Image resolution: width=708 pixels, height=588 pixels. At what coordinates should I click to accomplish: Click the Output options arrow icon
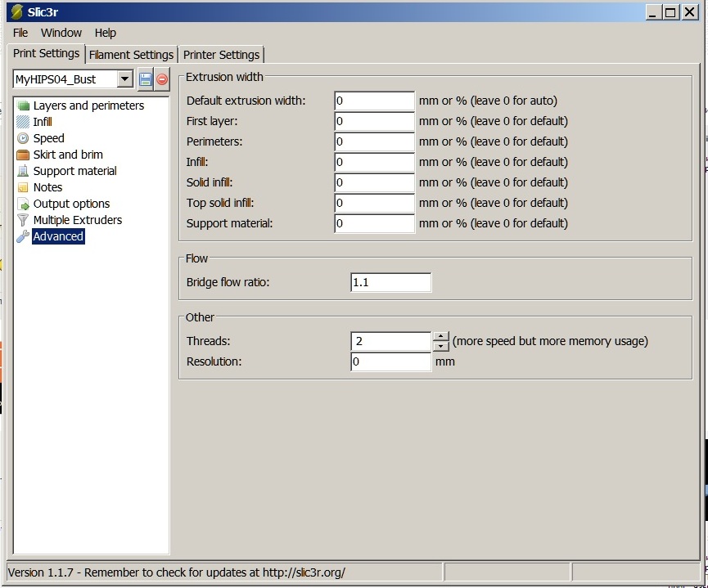pyautogui.click(x=23, y=204)
